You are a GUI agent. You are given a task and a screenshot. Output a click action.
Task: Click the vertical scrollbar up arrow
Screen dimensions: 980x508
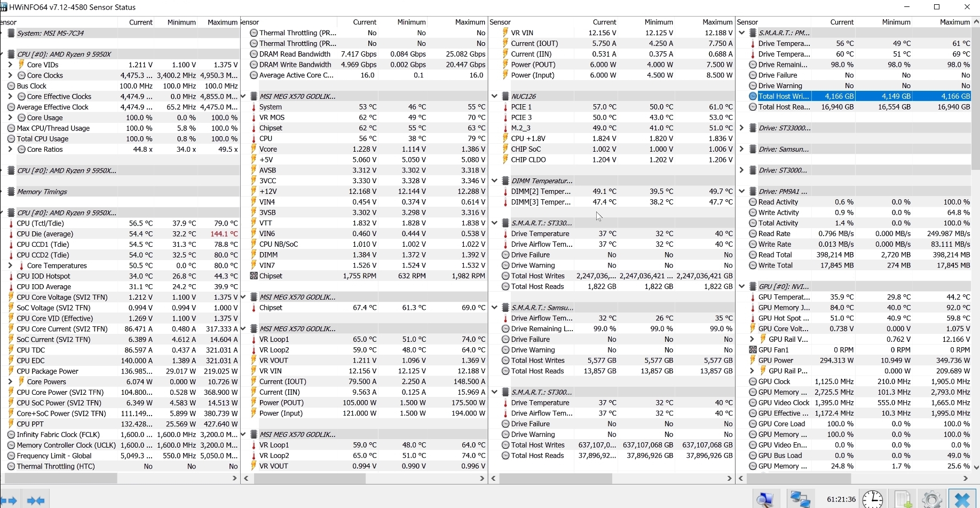coord(976,22)
